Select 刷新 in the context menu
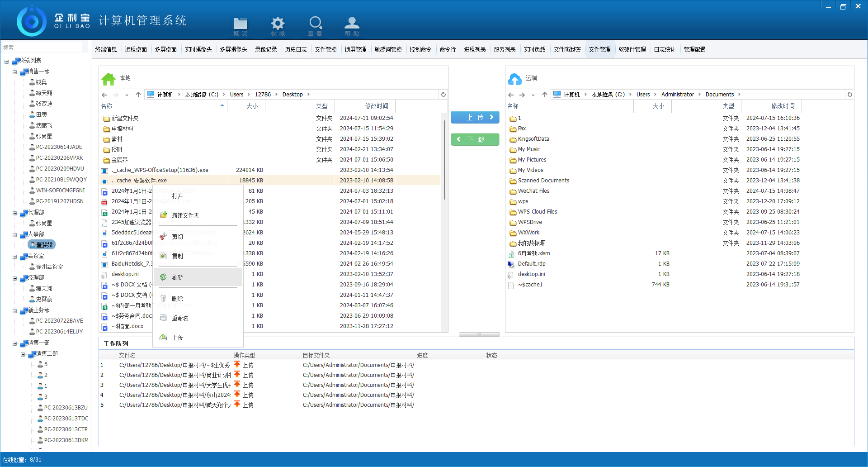The image size is (868, 467). [x=177, y=277]
